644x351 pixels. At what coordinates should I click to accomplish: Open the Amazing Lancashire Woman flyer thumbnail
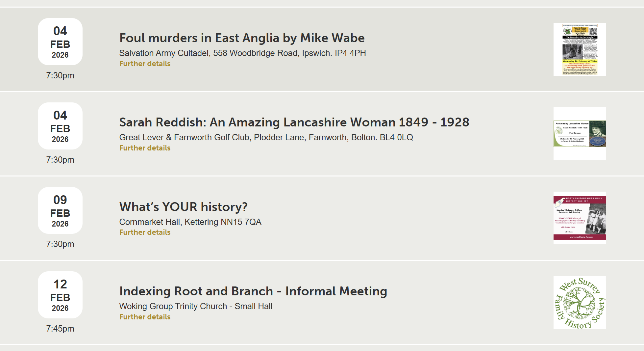pos(580,134)
